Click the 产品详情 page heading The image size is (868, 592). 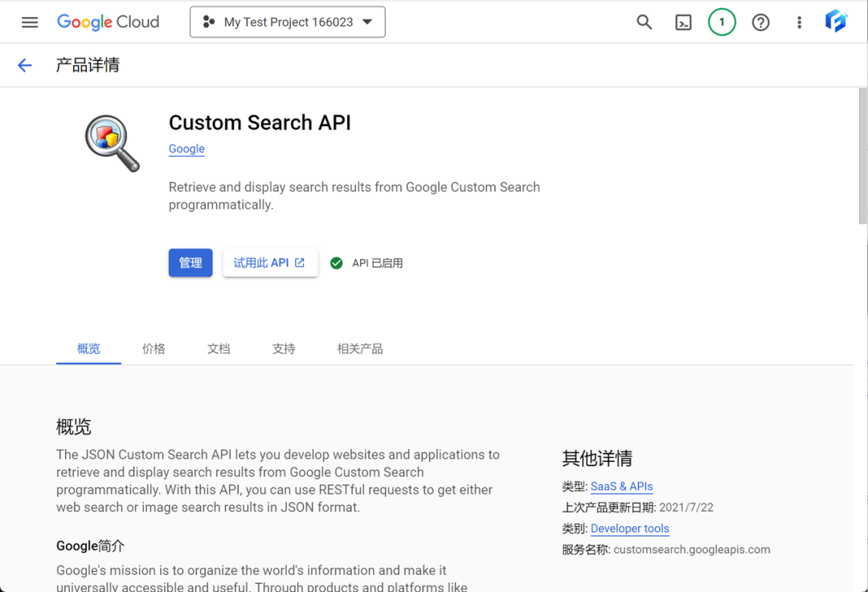(x=88, y=65)
